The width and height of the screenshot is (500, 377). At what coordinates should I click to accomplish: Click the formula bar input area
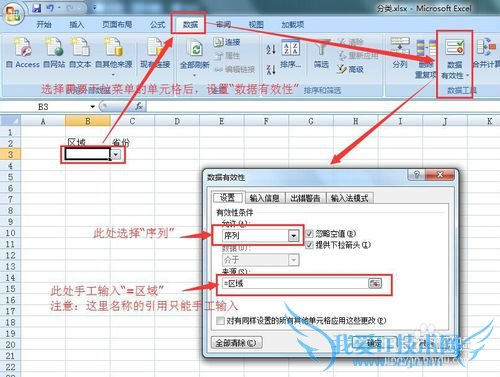[323, 107]
